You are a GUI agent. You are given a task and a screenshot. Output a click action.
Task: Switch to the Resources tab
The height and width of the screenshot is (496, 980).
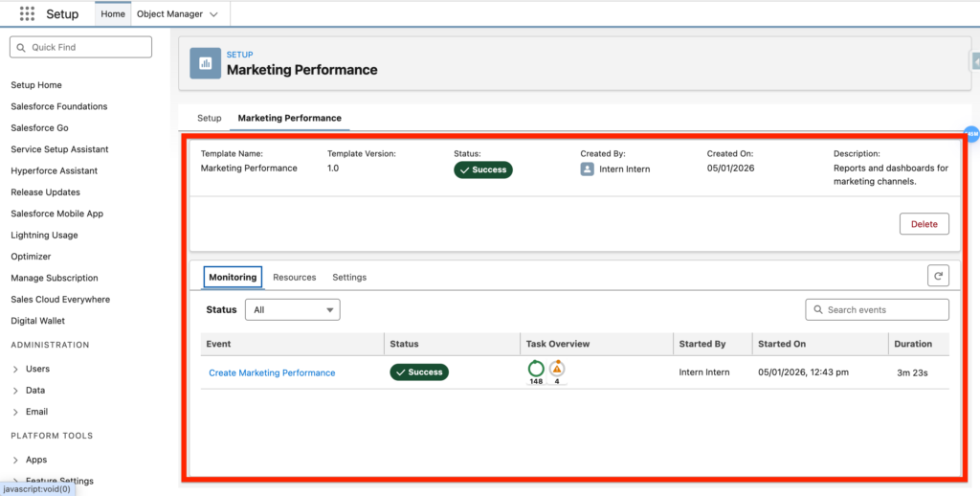pyautogui.click(x=294, y=278)
